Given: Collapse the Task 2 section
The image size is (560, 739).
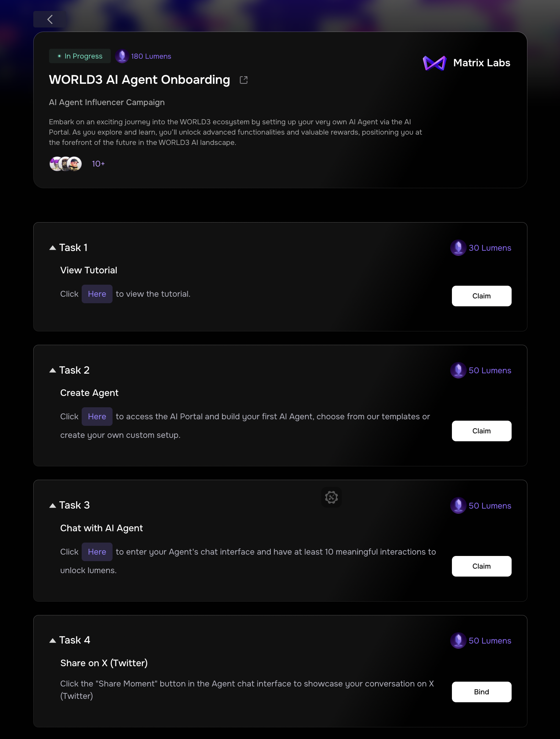Looking at the screenshot, I should [52, 370].
